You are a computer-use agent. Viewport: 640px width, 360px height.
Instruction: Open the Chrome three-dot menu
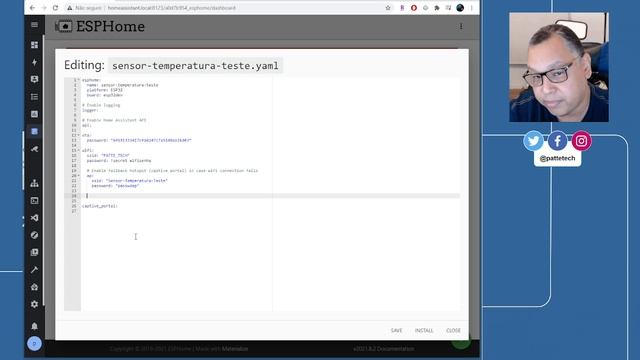tap(472, 8)
